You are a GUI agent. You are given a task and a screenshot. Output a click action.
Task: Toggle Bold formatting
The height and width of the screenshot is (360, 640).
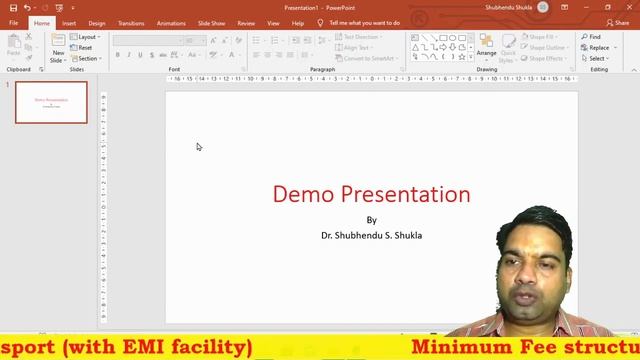click(118, 55)
